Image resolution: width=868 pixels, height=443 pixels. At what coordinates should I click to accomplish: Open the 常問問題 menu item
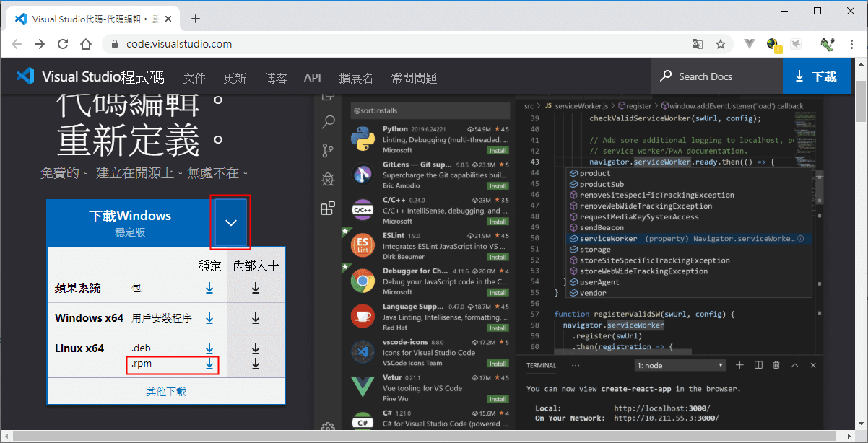point(414,76)
